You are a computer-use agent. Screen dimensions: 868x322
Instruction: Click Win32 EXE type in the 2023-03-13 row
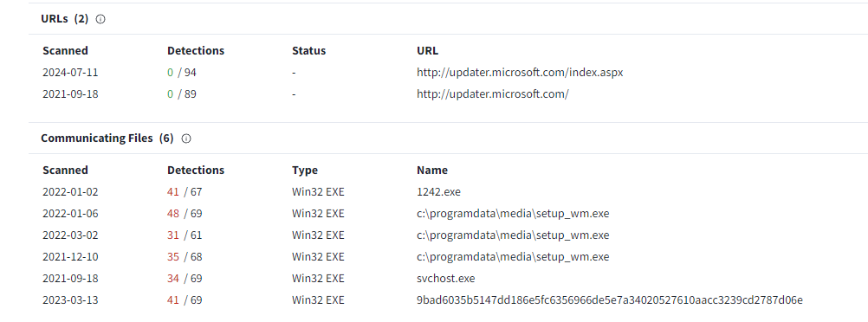click(x=318, y=299)
